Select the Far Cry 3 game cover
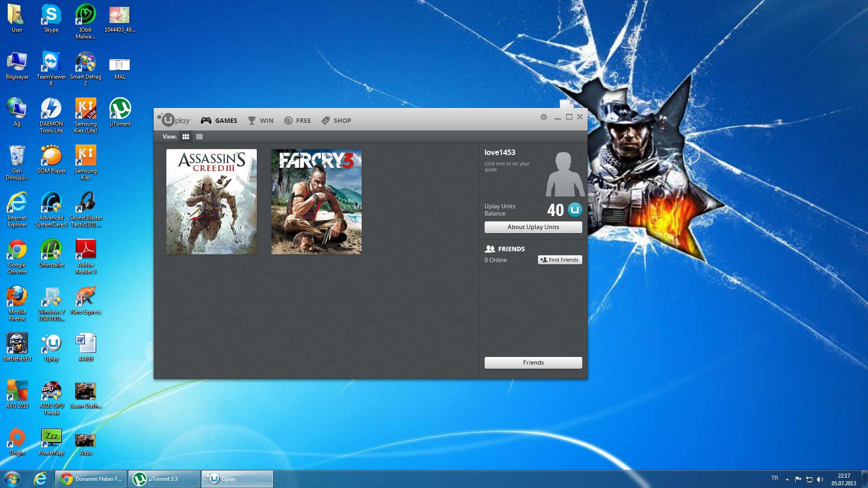 (x=316, y=202)
